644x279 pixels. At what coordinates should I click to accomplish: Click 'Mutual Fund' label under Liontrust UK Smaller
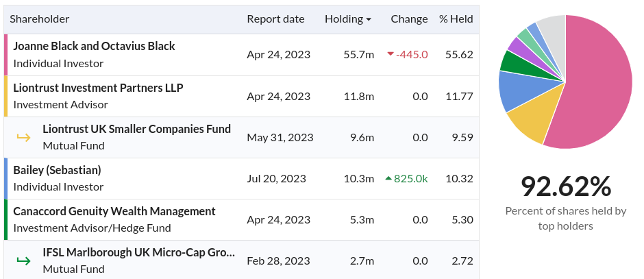point(73,145)
